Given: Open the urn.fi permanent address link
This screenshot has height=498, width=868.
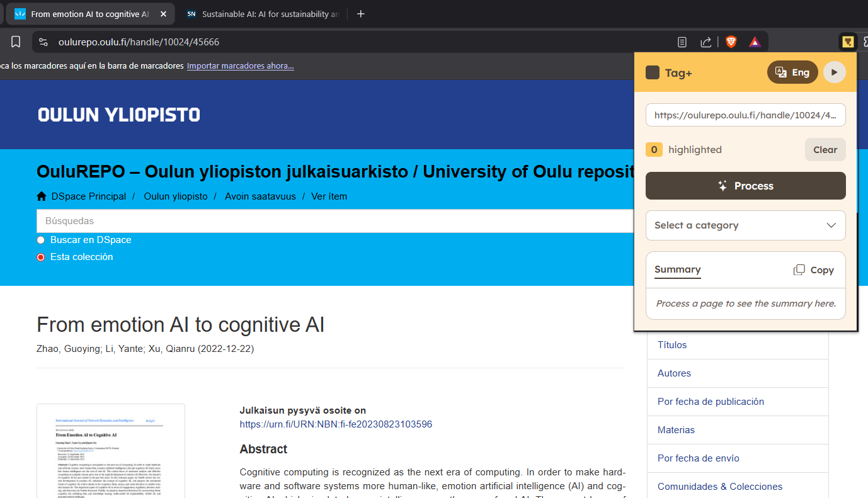Looking at the screenshot, I should [336, 424].
